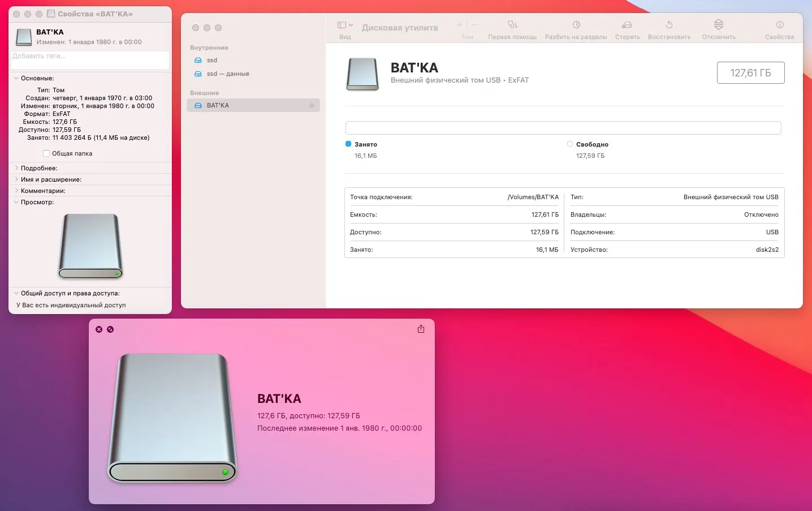
Task: Click the Внешний физический том USB • ExFAT subtitle
Action: [460, 80]
